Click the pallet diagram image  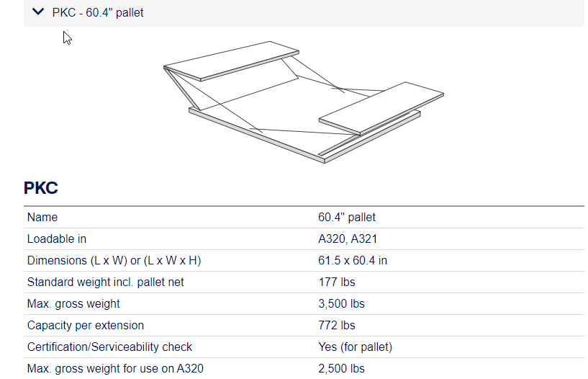pos(304,102)
